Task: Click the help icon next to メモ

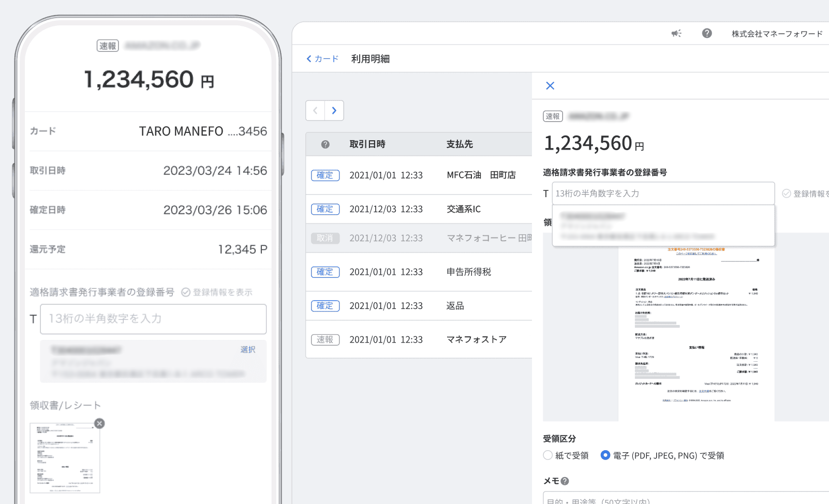Action: tap(565, 481)
